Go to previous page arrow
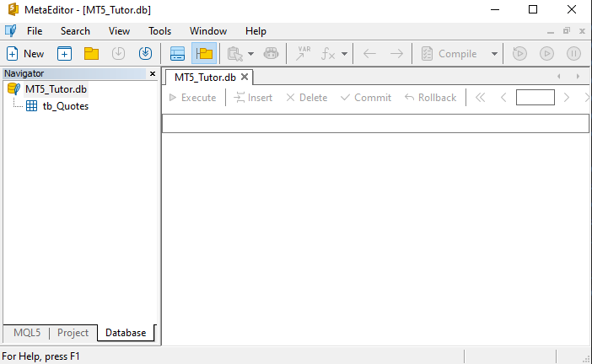Image resolution: width=592 pixels, height=364 pixels. point(503,98)
